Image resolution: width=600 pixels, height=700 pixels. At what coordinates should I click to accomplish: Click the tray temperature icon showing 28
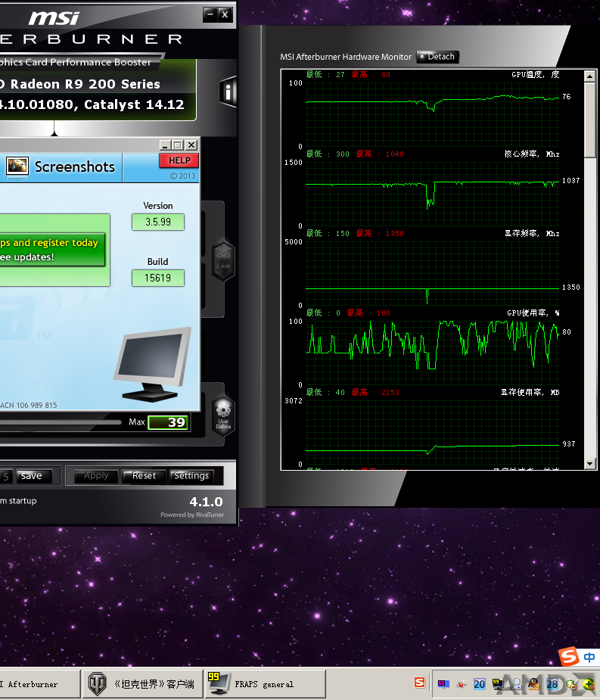552,684
